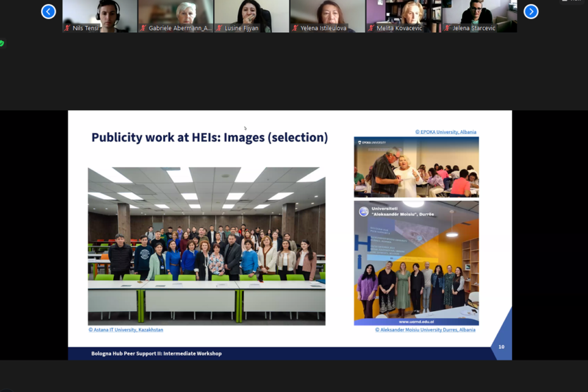Click the Astana IT University group photo

click(207, 246)
